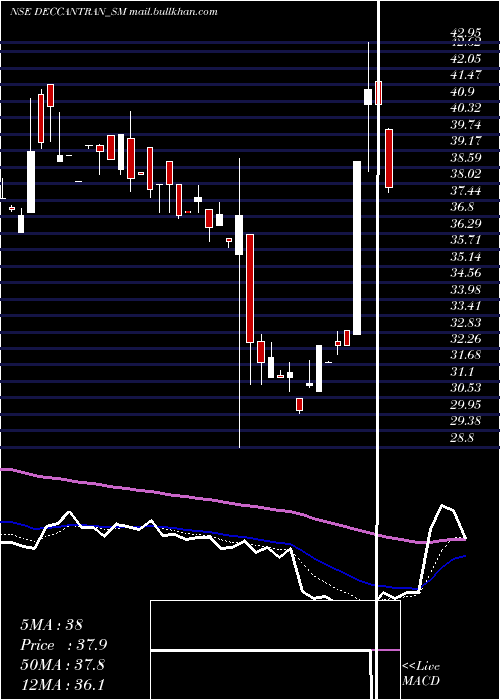Click the 29.95 price level label
Screen dimensions: 500x700
[x=466, y=404]
